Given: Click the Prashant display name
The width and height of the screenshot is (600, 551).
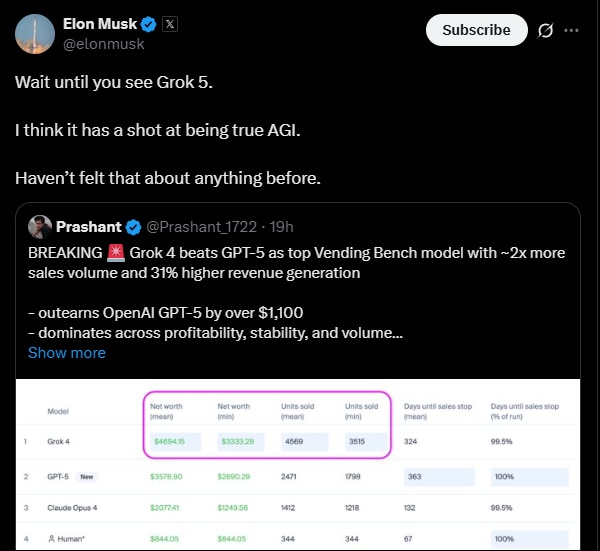Looking at the screenshot, I should [x=89, y=227].
